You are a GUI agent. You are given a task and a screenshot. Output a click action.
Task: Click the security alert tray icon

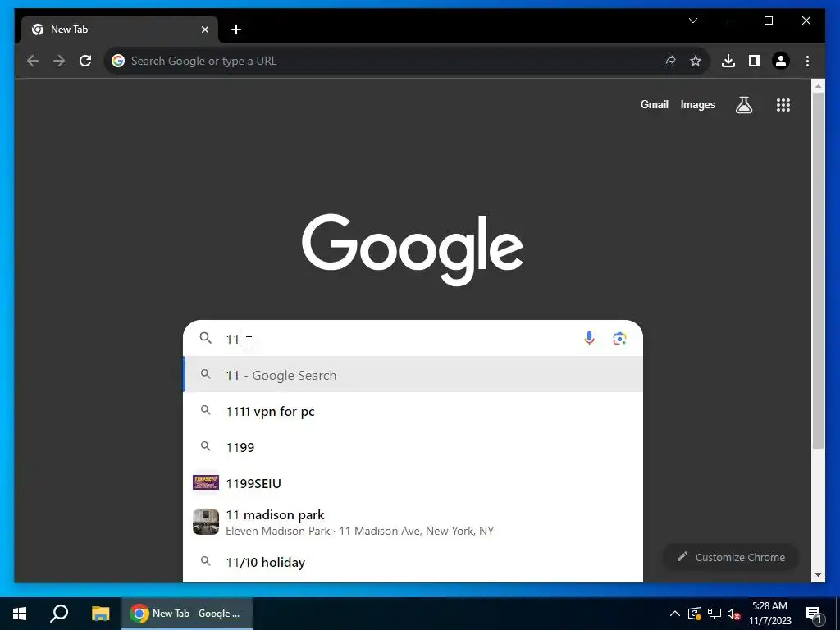pos(694,614)
